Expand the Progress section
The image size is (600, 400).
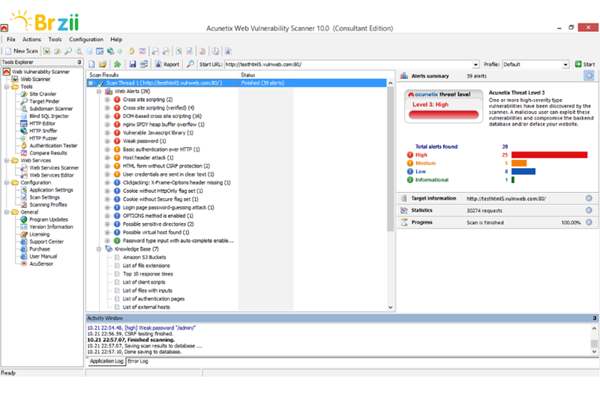click(x=589, y=222)
